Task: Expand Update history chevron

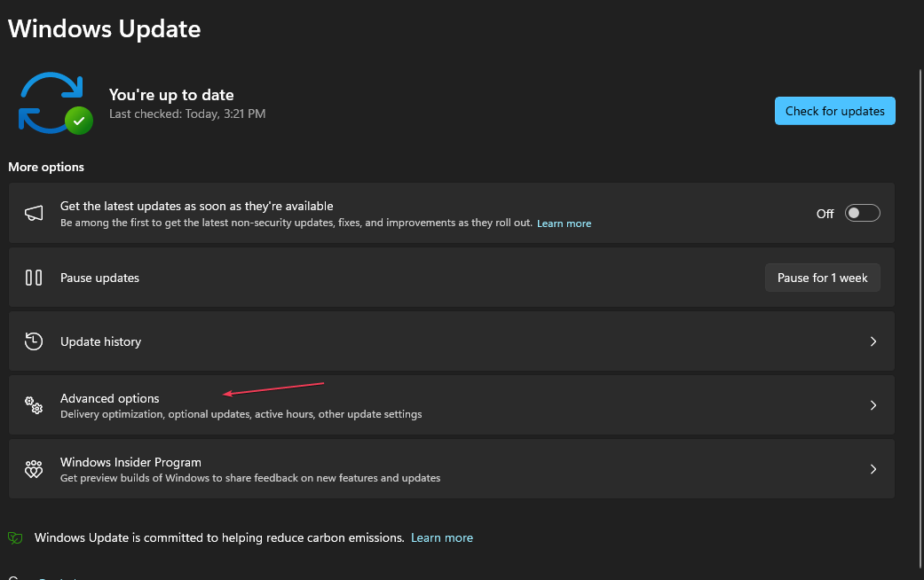Action: [873, 341]
